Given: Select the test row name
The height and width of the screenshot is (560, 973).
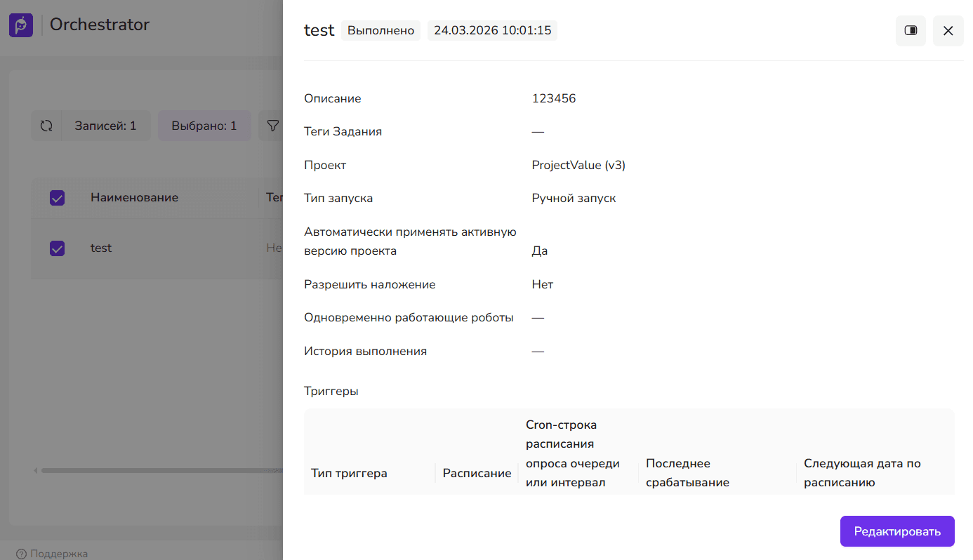Looking at the screenshot, I should tap(101, 248).
